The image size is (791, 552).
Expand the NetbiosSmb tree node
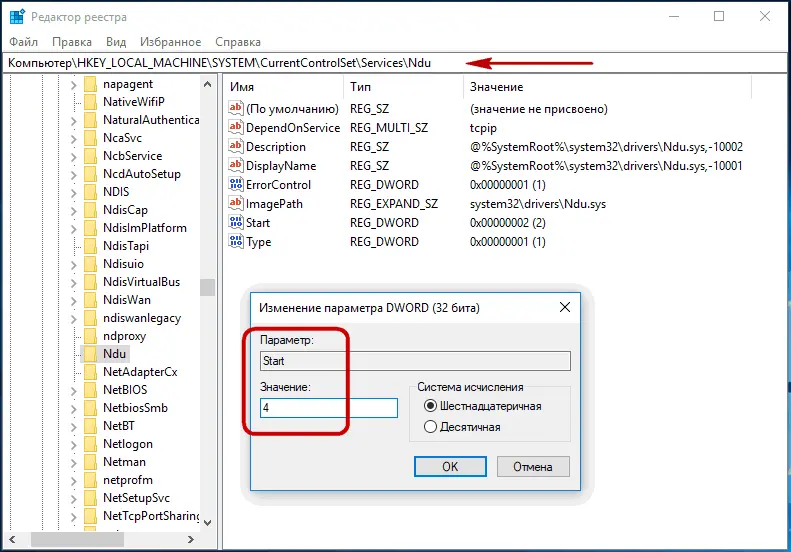tap(74, 409)
